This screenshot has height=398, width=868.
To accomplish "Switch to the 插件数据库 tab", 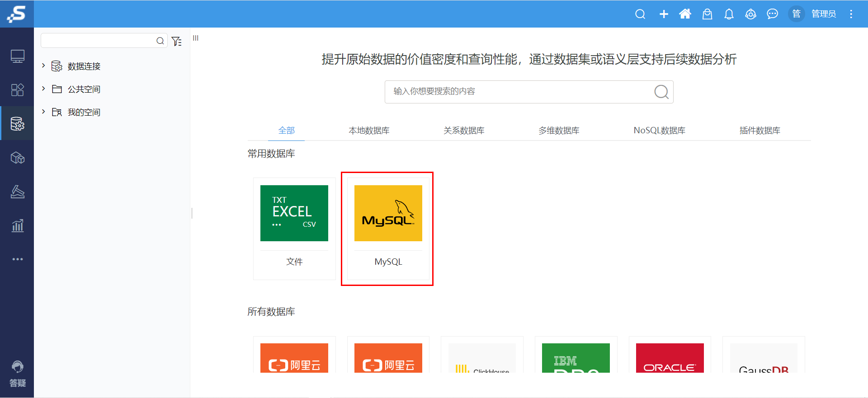I will [759, 131].
